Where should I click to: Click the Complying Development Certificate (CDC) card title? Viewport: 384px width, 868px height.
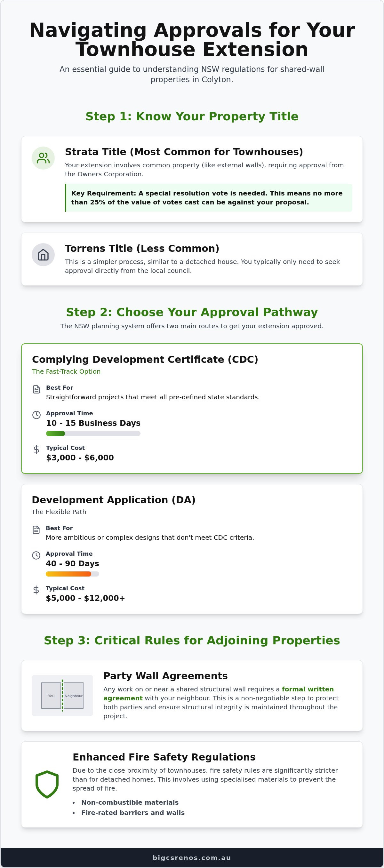coord(145,359)
